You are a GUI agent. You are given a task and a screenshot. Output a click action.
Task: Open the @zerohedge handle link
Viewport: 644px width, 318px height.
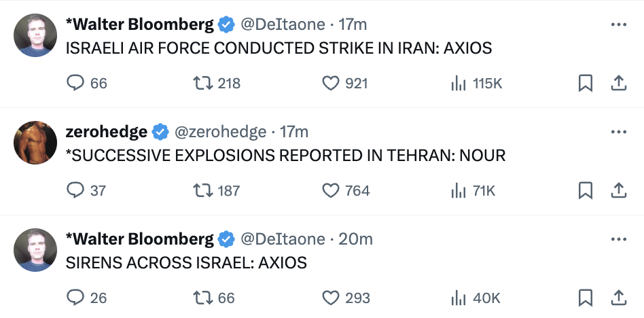(223, 131)
